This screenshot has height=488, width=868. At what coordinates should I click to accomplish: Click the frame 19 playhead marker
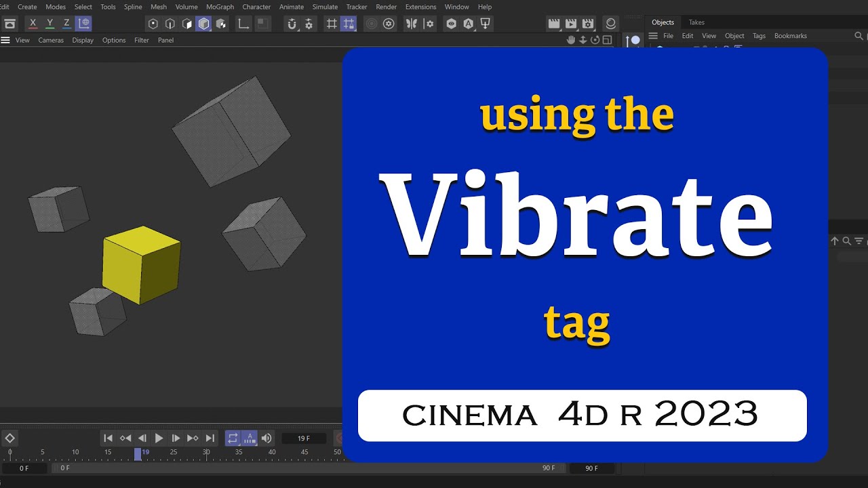(138, 453)
